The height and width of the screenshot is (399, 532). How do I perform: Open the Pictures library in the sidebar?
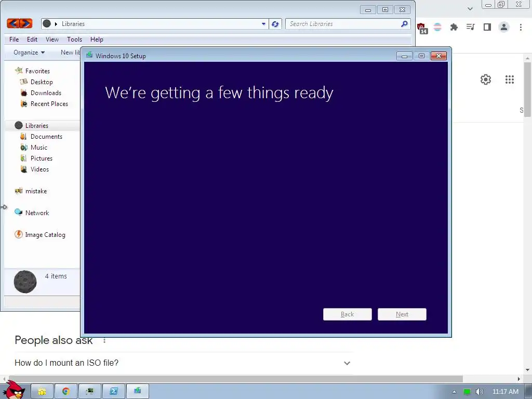point(42,158)
